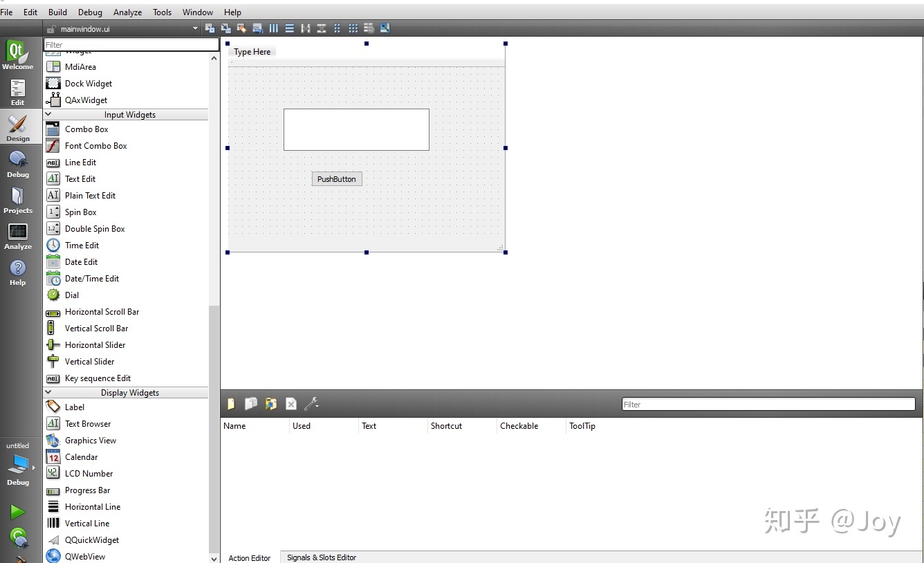This screenshot has height=563, width=924.
Task: Click the Adjust Size icon
Action: pyautogui.click(x=385, y=28)
